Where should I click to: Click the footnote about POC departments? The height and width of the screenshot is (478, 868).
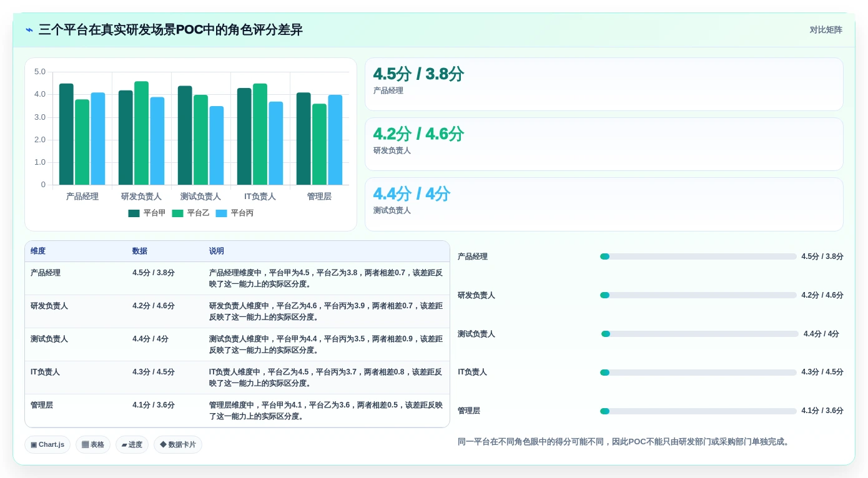(x=625, y=442)
